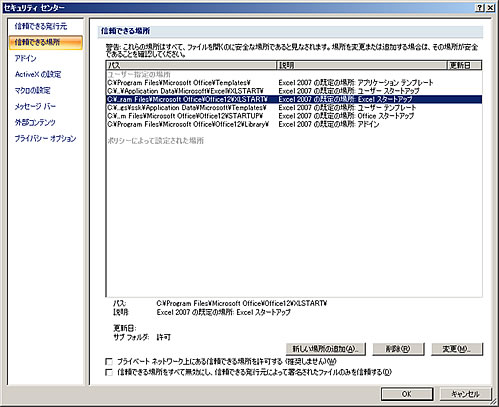Switch to メッセージ バー settings
Image resolution: width=499 pixels, height=407 pixels.
35,106
